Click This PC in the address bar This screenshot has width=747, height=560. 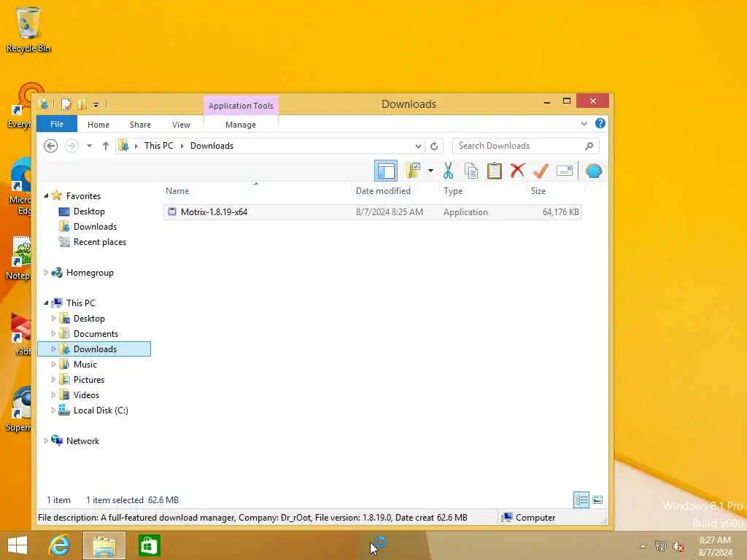coord(158,146)
